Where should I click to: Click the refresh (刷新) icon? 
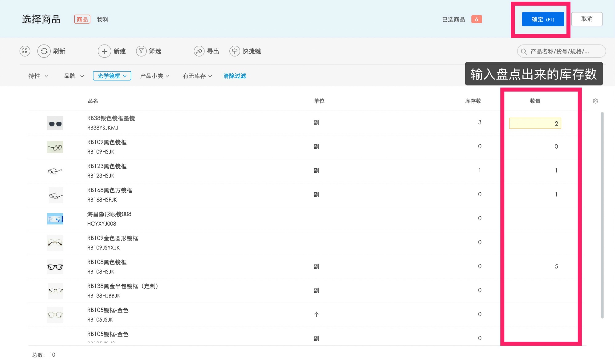44,51
